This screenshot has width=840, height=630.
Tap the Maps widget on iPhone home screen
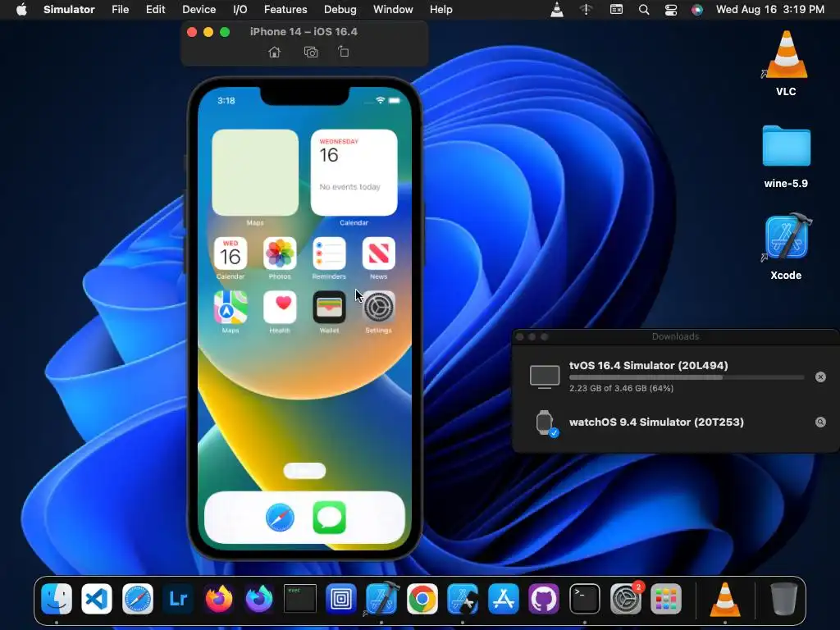click(x=255, y=172)
